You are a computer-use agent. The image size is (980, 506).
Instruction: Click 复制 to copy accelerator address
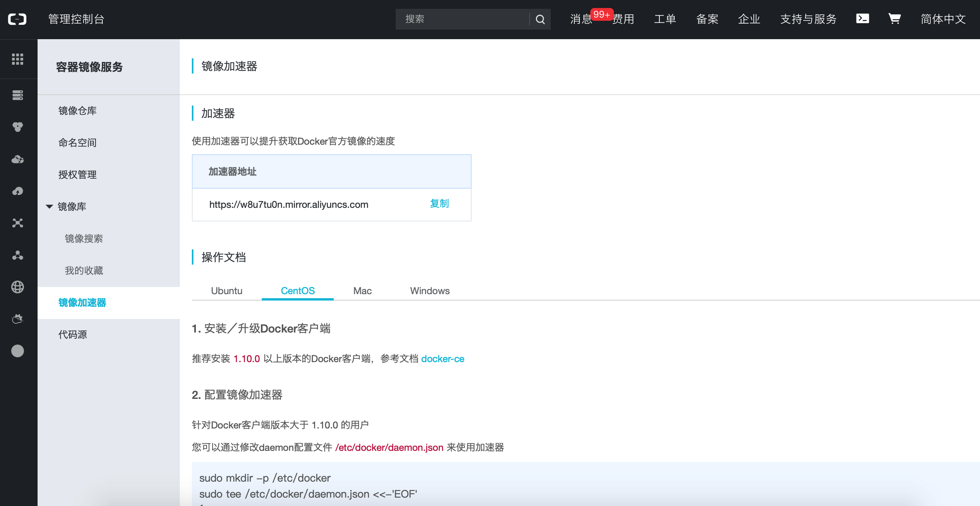tap(439, 204)
